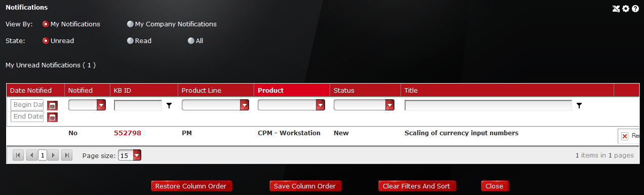The height and width of the screenshot is (195, 644).
Task: Sort by KB ID column header
Action: coord(123,90)
